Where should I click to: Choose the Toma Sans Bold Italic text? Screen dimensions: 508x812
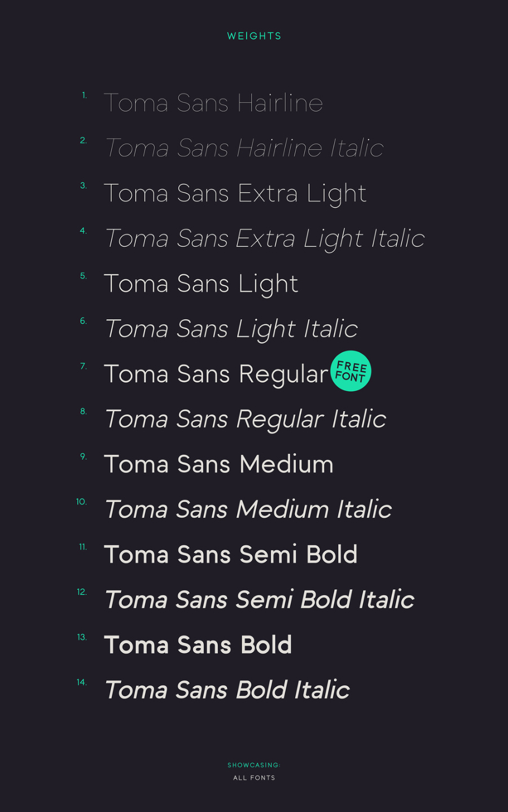coord(227,690)
